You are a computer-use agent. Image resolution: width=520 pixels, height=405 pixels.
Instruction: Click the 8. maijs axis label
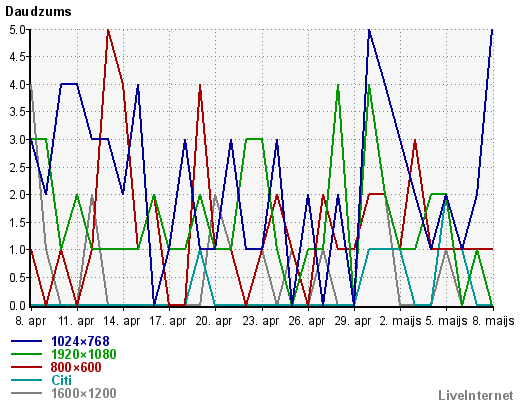tap(493, 321)
